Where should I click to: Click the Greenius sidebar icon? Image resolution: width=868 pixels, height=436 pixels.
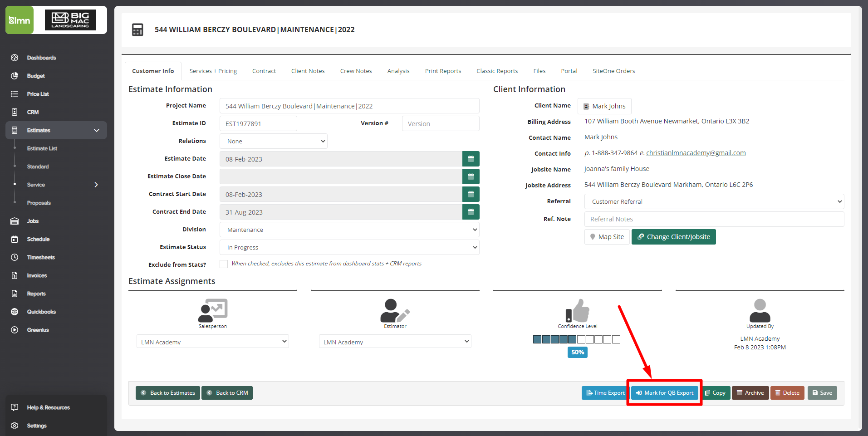(x=15, y=330)
